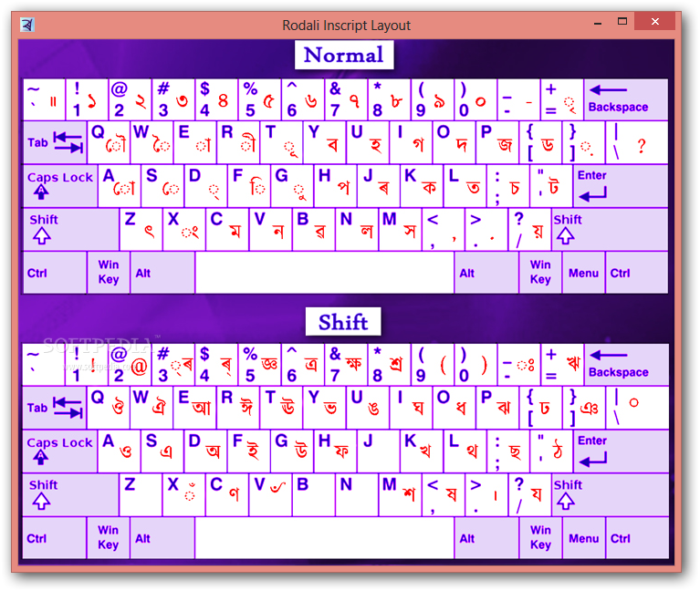Viewport: 700px width, 591px height.
Task: Click the Shift layout heading label
Action: coord(343,322)
